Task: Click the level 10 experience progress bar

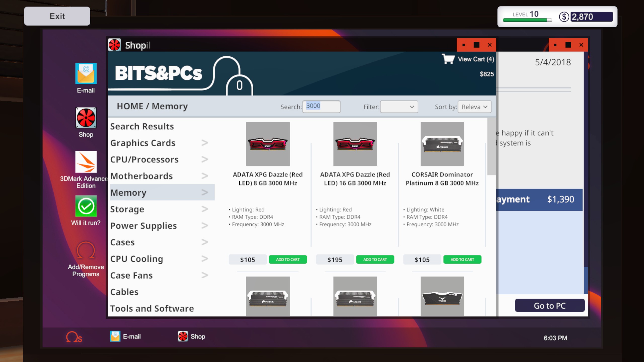Action: 527,20
